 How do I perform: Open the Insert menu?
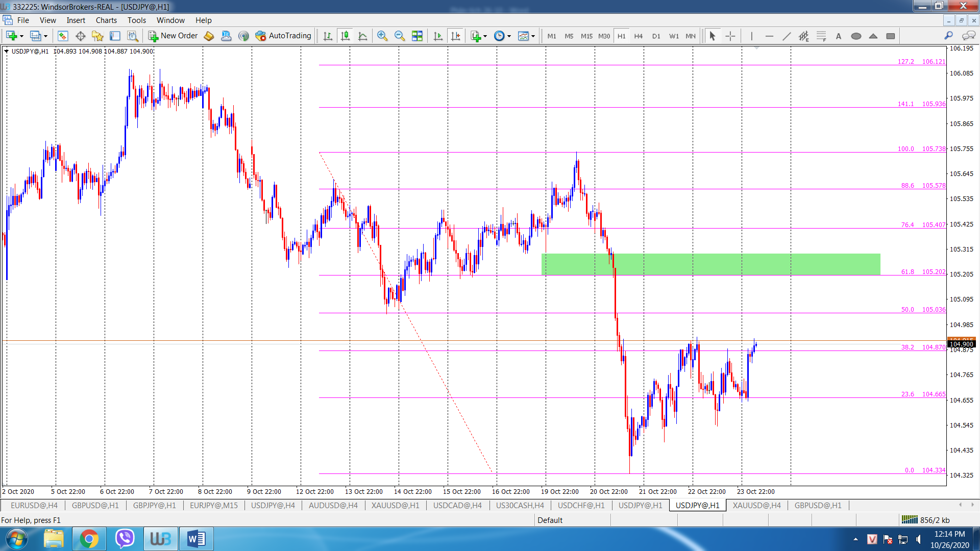[76, 20]
